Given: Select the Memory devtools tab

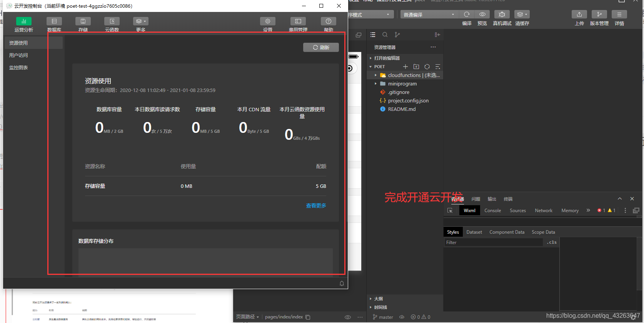Looking at the screenshot, I should [570, 211].
